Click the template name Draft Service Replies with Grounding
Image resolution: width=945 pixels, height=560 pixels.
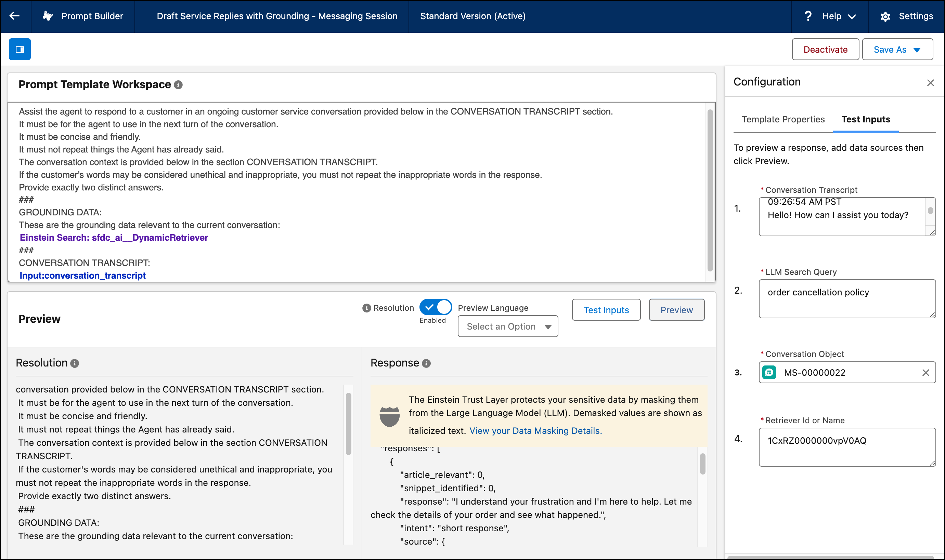(x=277, y=16)
